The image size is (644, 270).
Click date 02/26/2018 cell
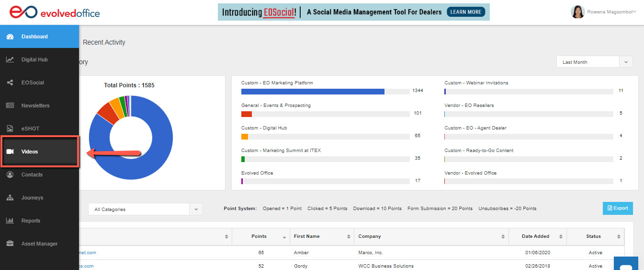coord(537,266)
